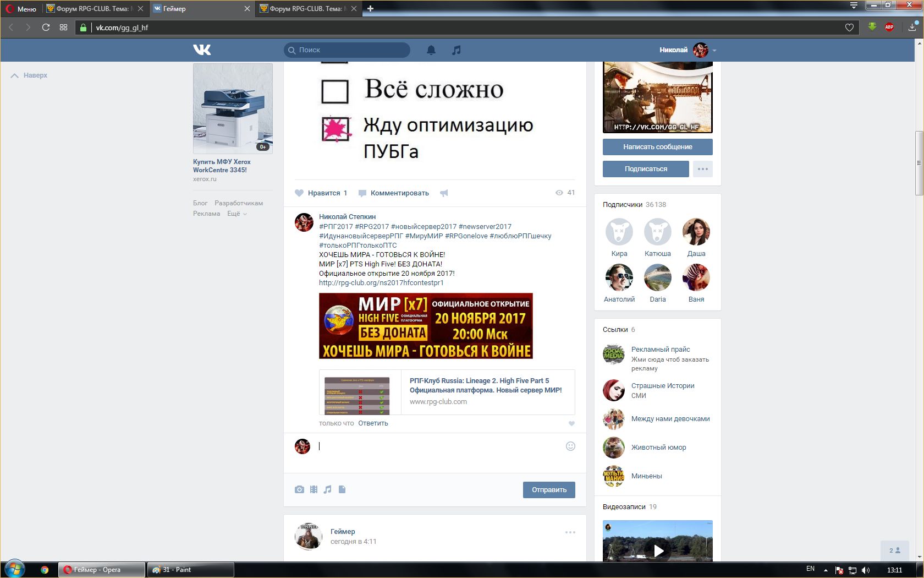Image resolution: width=924 pixels, height=578 pixels.
Task: Open subscriber Анатолий profile picture
Action: pos(619,277)
